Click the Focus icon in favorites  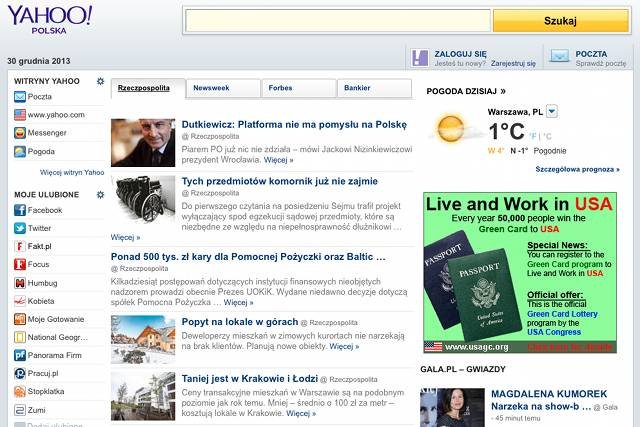pos(20,265)
